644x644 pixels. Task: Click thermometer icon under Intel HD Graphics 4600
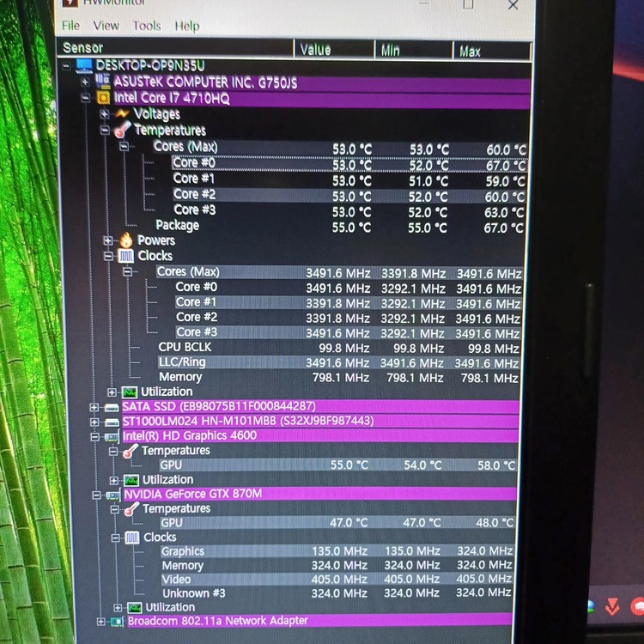pyautogui.click(x=131, y=452)
